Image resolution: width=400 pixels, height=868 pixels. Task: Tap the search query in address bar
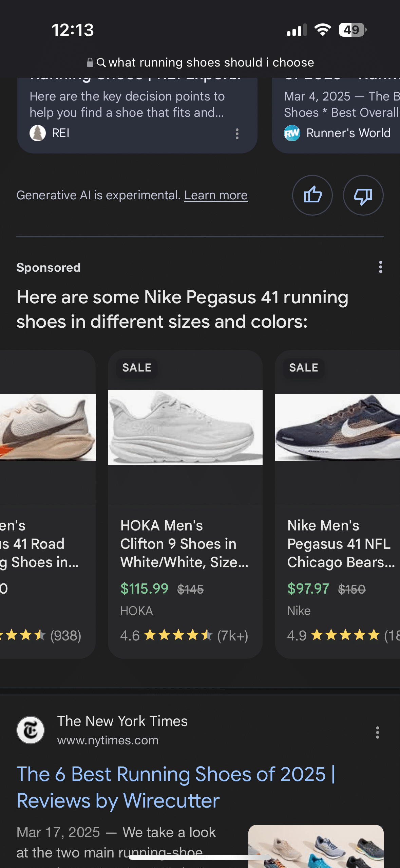211,62
